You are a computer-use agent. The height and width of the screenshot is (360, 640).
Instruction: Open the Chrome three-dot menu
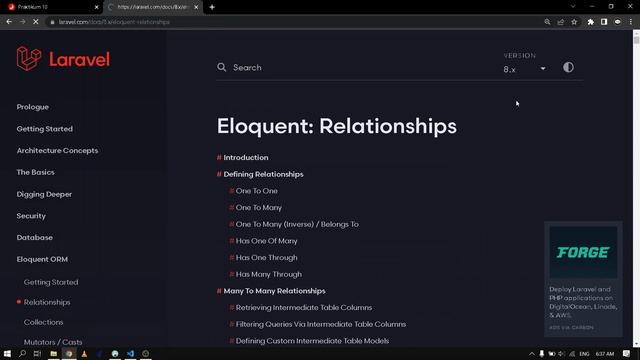(x=631, y=22)
